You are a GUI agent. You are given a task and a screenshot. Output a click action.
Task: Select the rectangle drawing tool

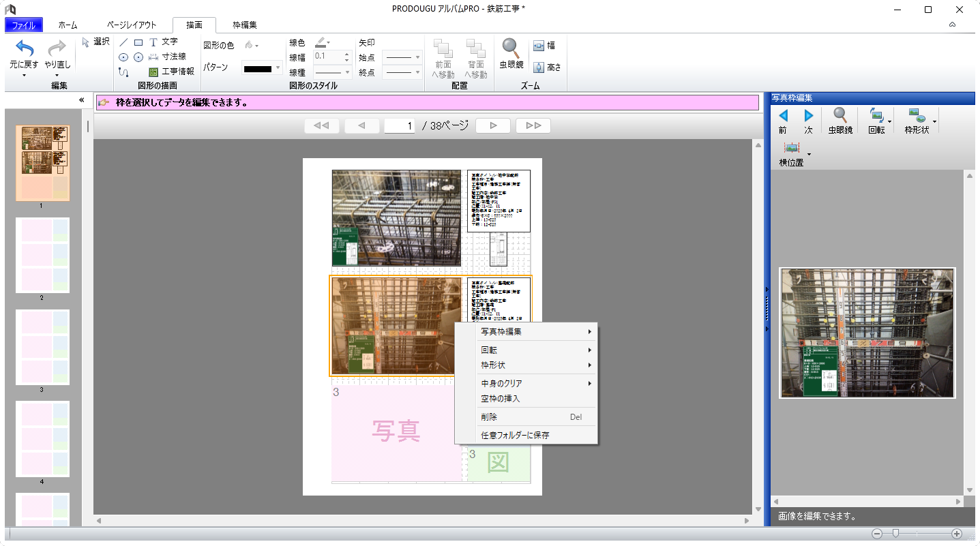[x=138, y=41]
